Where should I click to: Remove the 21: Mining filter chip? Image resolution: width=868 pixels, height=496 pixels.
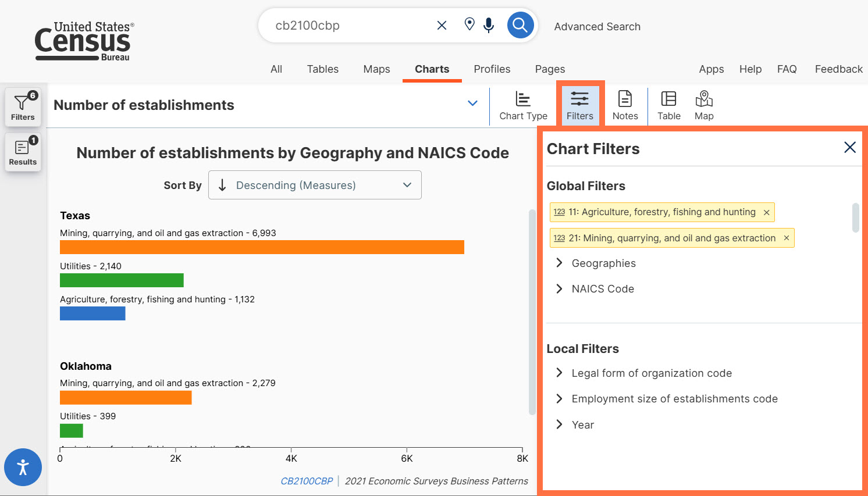[786, 238]
